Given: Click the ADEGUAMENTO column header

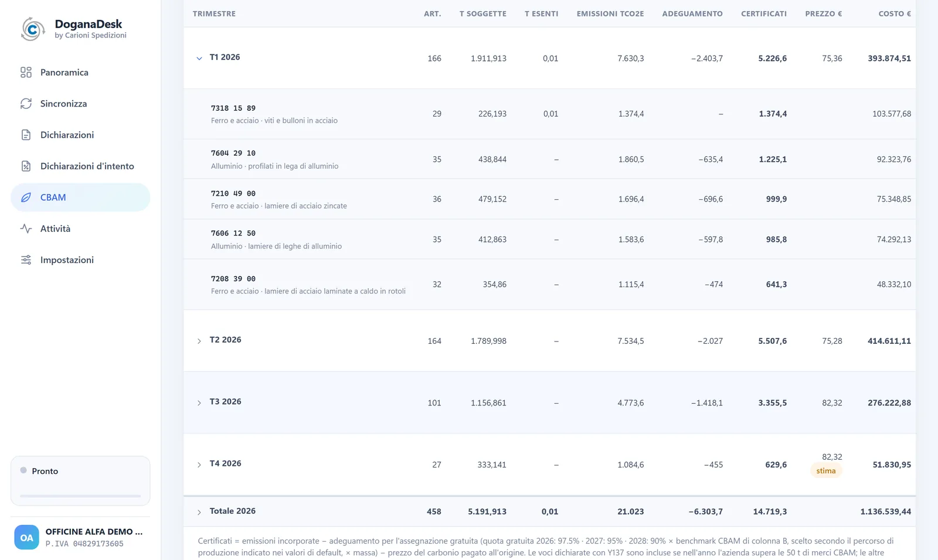Looking at the screenshot, I should coord(692,13).
